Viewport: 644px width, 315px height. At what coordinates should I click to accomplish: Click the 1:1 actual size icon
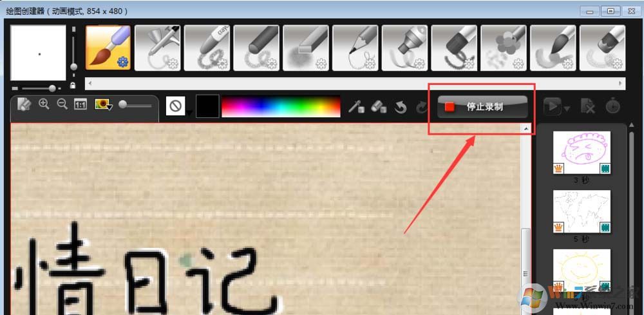80,105
